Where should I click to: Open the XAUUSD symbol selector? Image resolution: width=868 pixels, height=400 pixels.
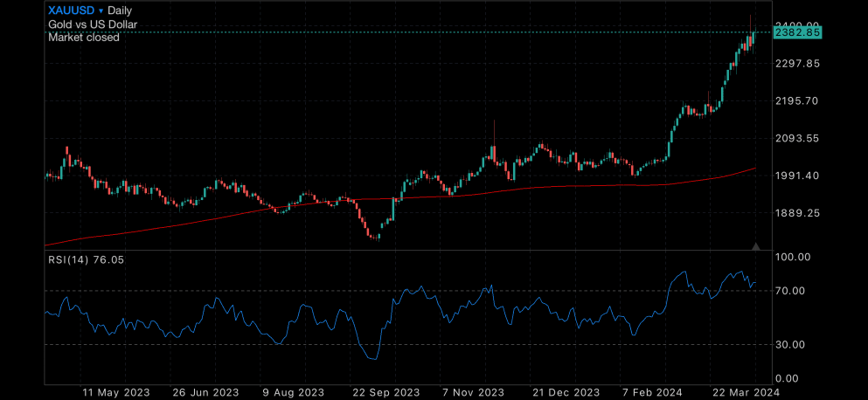(x=72, y=10)
